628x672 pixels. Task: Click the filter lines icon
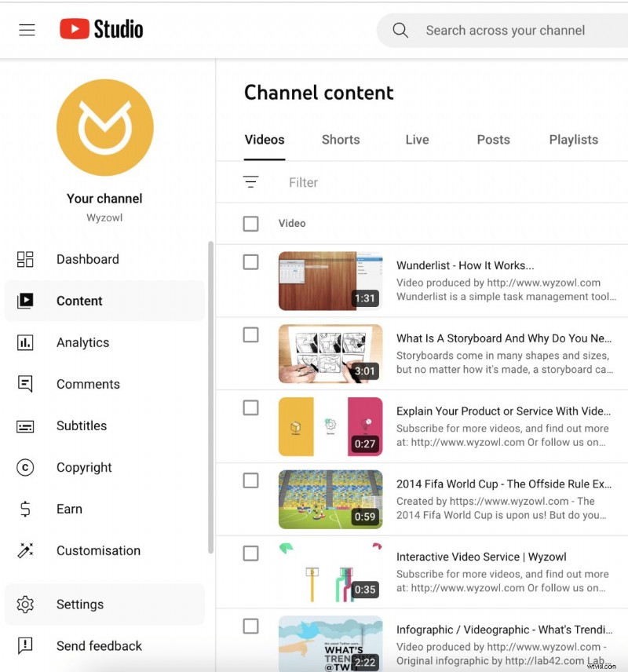(x=250, y=182)
